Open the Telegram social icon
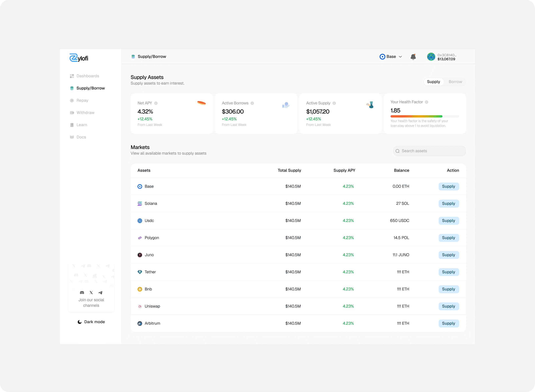 (x=100, y=293)
